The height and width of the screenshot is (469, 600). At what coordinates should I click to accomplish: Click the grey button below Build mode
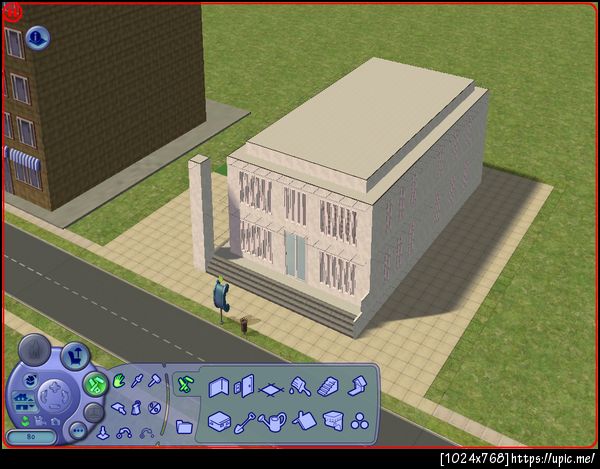(x=94, y=412)
